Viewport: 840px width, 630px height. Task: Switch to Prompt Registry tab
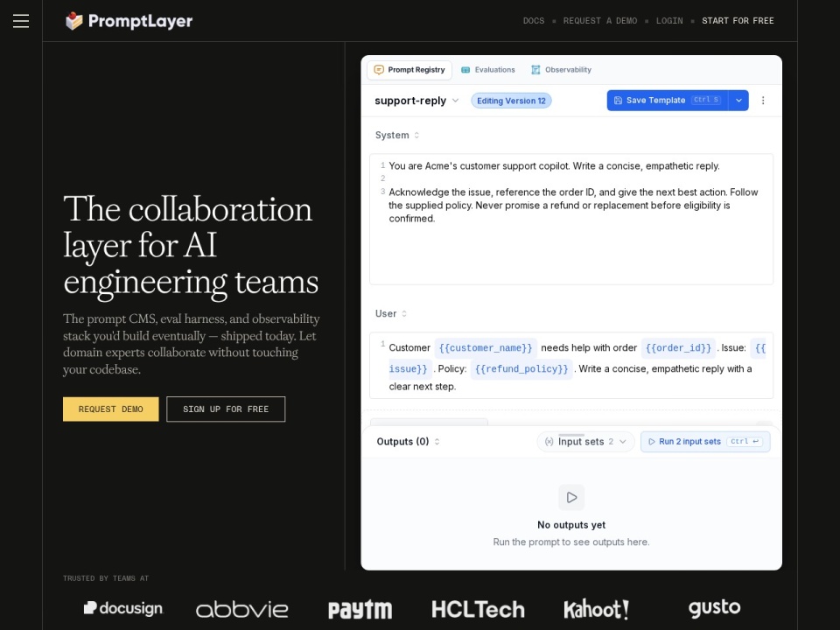tap(409, 70)
